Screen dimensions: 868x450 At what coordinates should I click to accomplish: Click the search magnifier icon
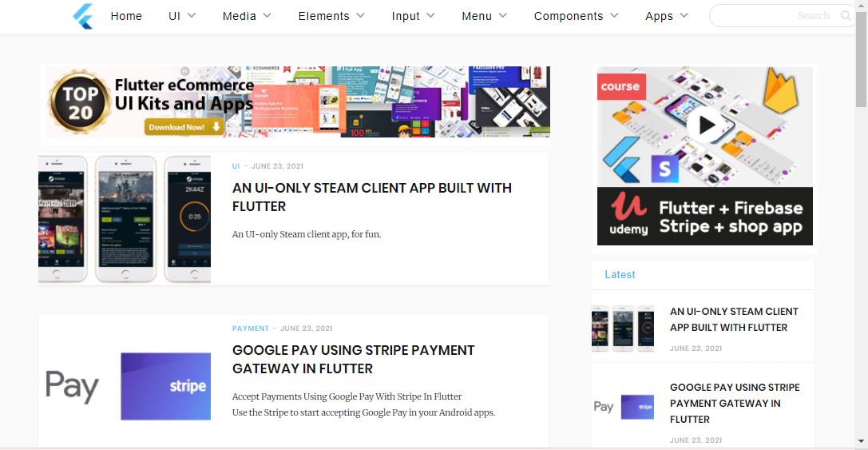[846, 15]
